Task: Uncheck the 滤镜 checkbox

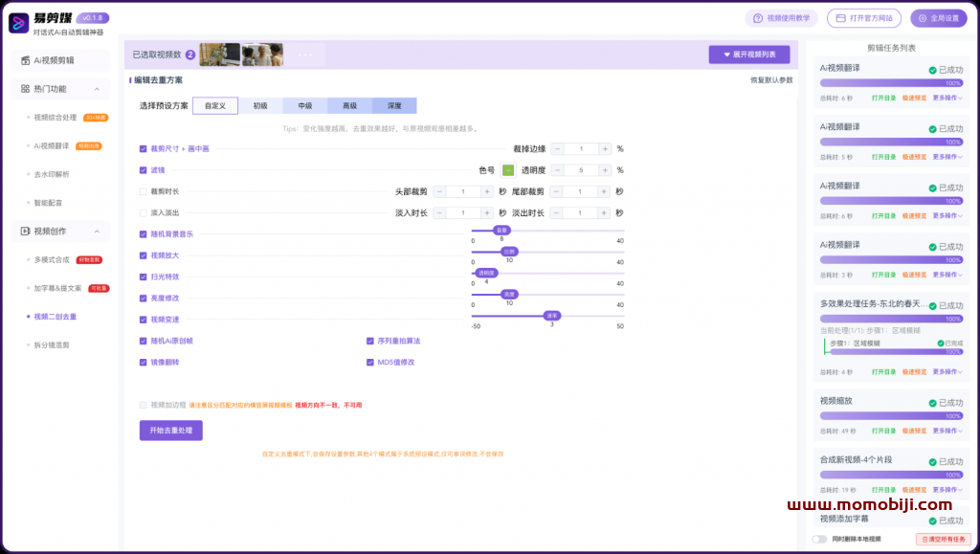Action: 143,170
